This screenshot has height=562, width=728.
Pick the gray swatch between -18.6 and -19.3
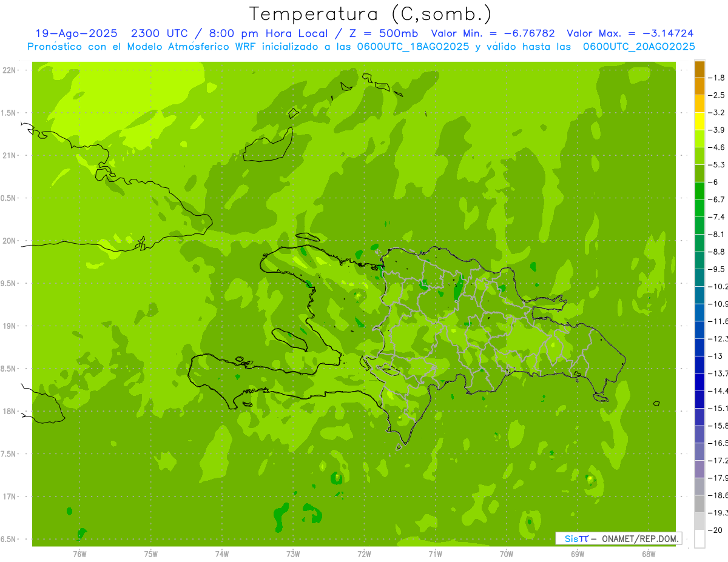[699, 504]
